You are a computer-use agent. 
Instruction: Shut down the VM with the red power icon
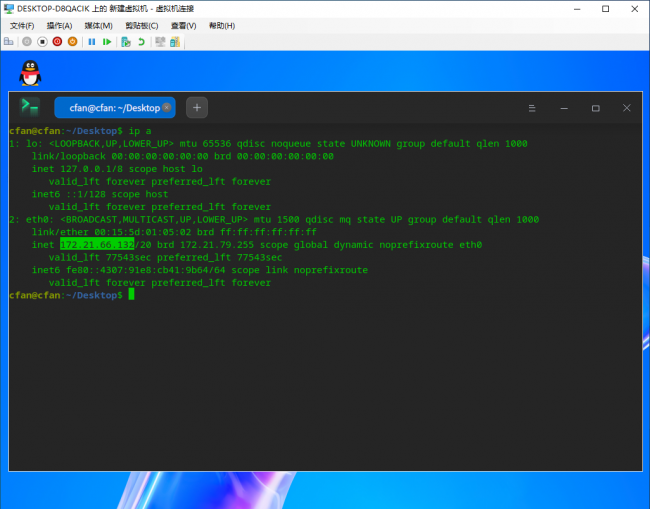click(57, 41)
